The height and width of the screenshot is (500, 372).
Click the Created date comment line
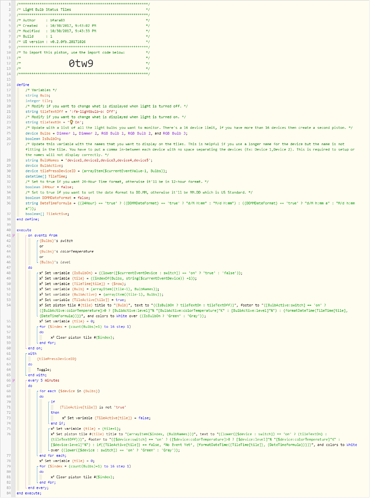point(83,26)
